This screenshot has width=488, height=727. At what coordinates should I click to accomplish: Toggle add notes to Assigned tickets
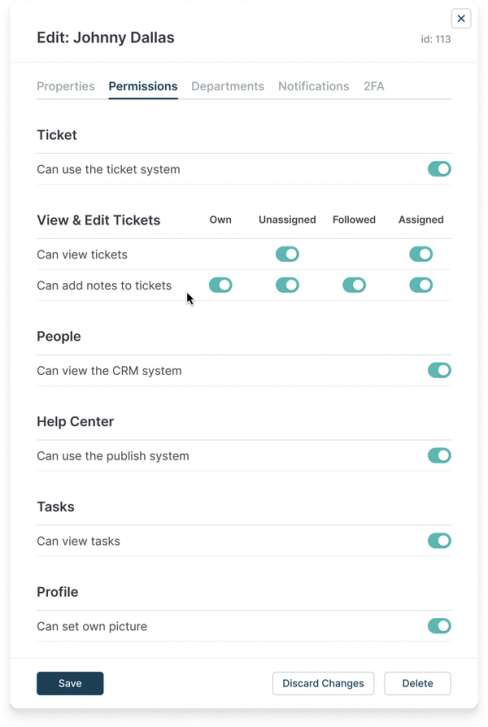pos(421,285)
